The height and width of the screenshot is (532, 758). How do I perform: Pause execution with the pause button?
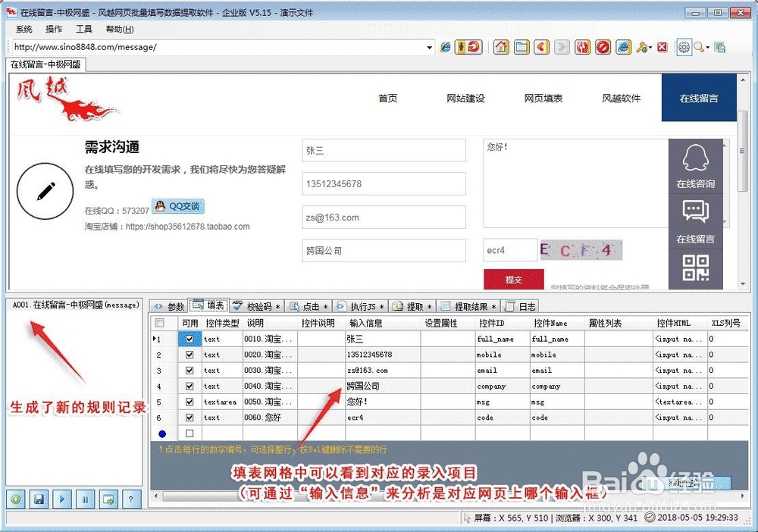85,499
